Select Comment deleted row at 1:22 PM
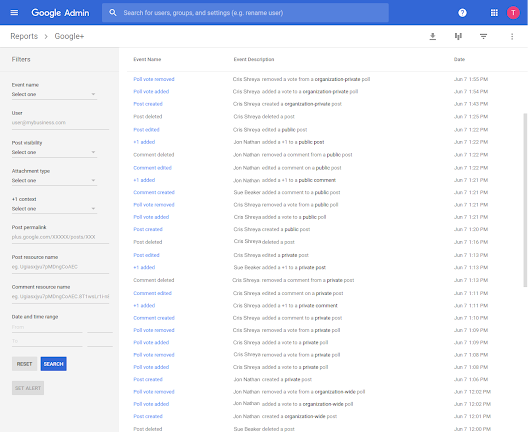Screen dimensions: 530x436 327,155
